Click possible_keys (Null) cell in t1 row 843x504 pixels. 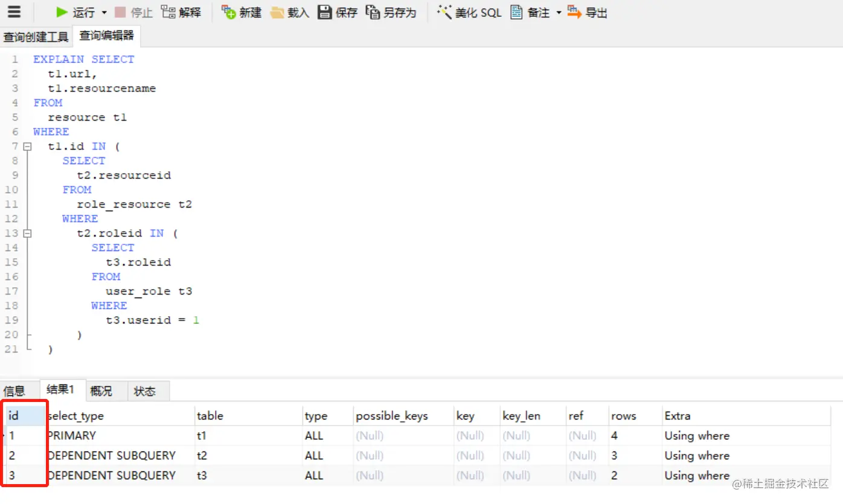(x=403, y=436)
